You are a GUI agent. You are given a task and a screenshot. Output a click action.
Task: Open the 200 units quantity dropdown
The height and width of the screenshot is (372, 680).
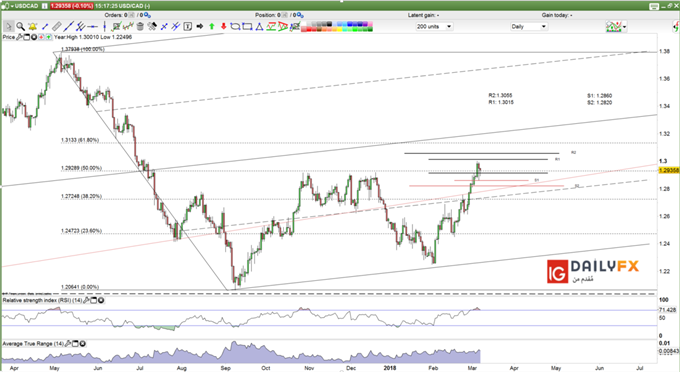434,26
